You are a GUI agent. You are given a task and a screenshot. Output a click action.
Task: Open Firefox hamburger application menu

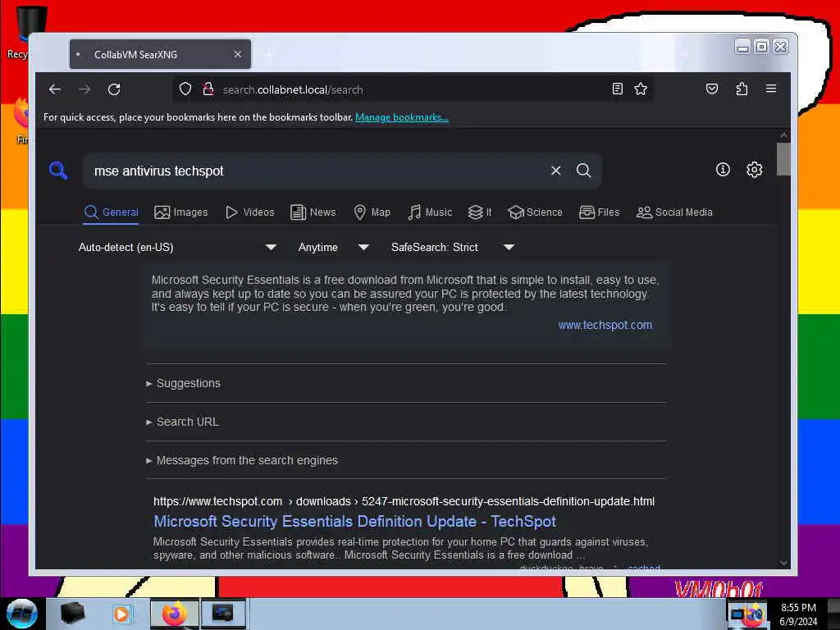pos(771,89)
